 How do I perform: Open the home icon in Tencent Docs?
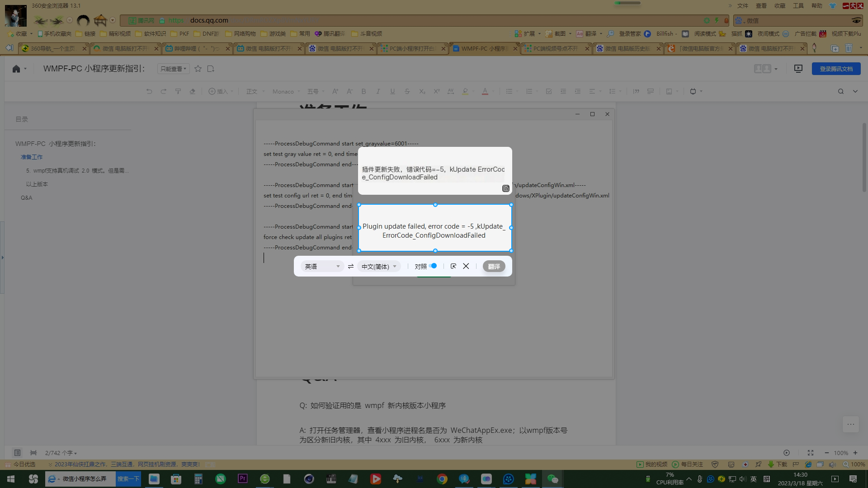pos(16,69)
